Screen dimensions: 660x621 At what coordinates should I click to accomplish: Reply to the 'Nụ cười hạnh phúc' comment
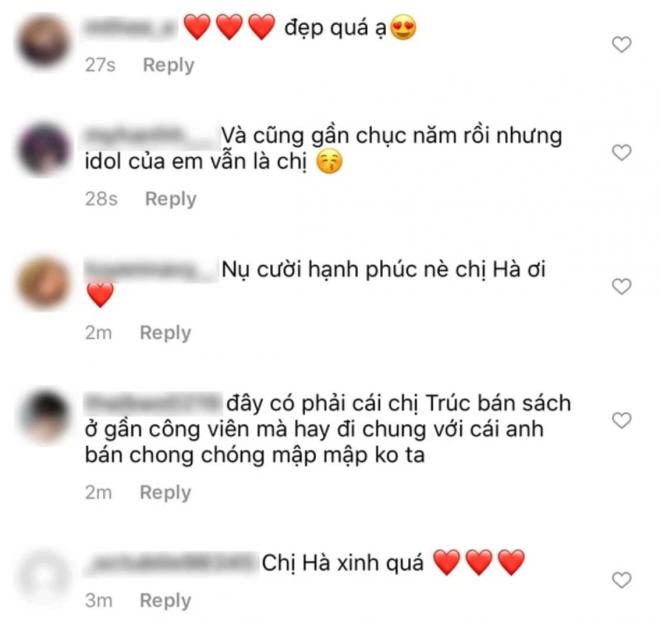coord(165,333)
